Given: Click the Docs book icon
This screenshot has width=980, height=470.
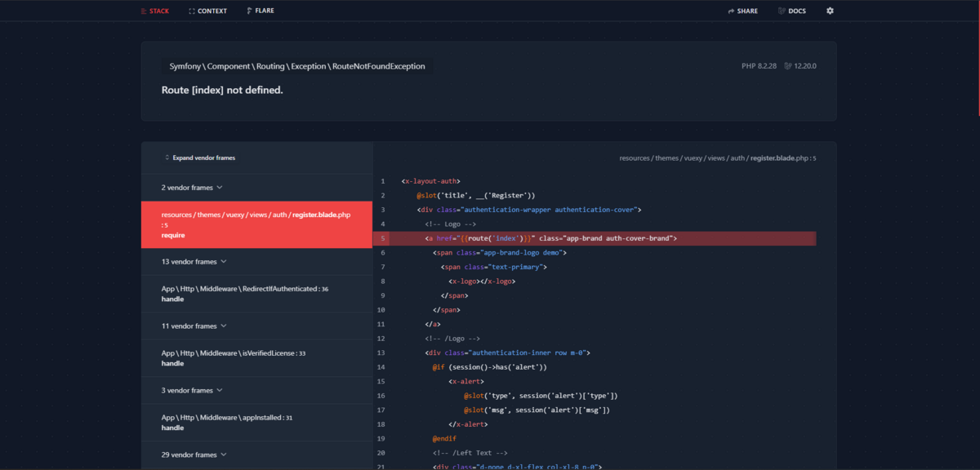Looking at the screenshot, I should click(782, 11).
